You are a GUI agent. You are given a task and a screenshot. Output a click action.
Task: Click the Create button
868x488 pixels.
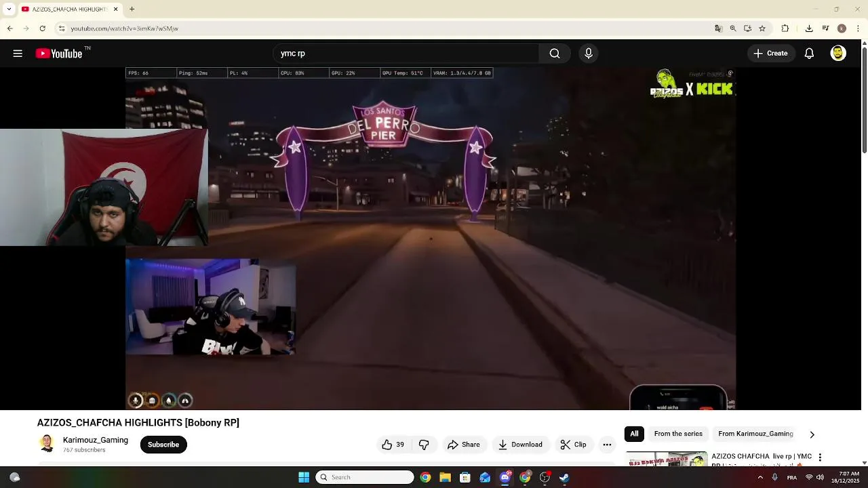tap(771, 54)
